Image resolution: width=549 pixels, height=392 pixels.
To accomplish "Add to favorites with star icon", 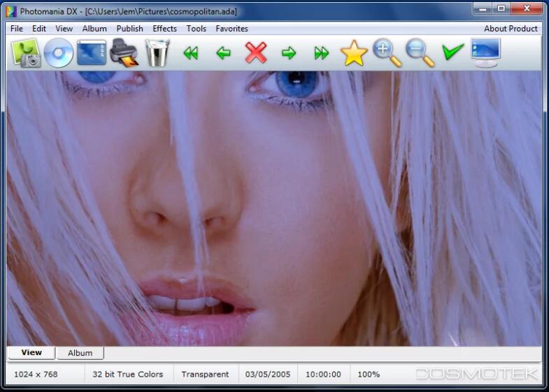I will point(354,53).
